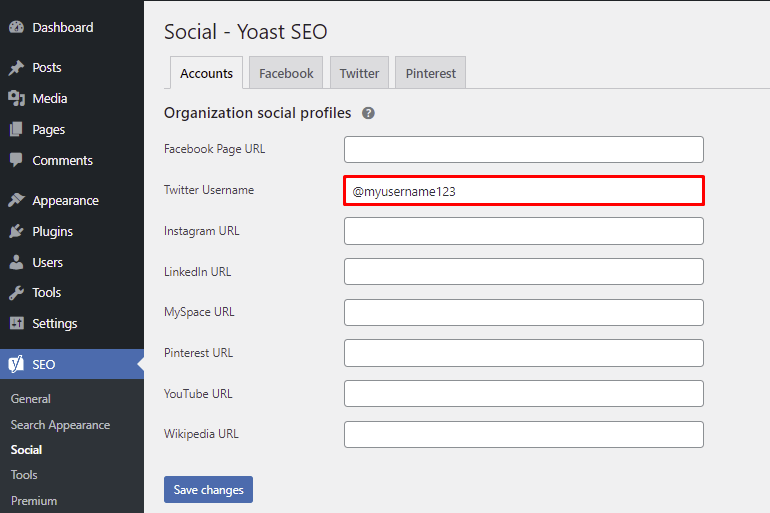Click the Yoast SEO logo icon
This screenshot has width=770, height=513.
(x=16, y=364)
